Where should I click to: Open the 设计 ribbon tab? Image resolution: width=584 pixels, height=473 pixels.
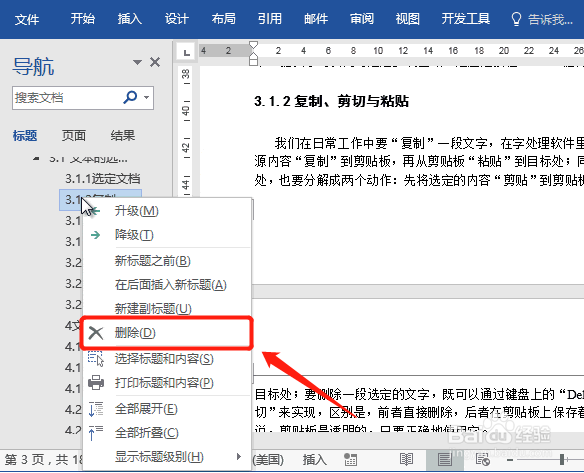click(177, 19)
